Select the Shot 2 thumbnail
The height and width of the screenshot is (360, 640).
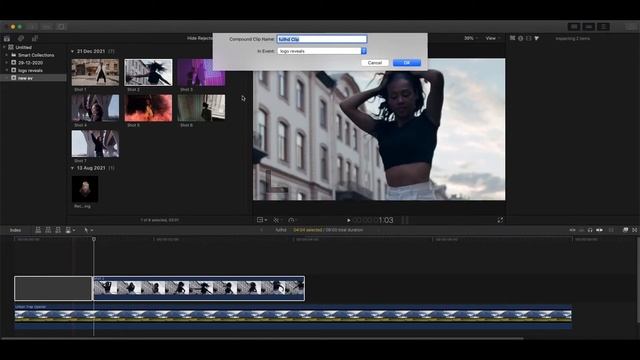click(x=148, y=72)
